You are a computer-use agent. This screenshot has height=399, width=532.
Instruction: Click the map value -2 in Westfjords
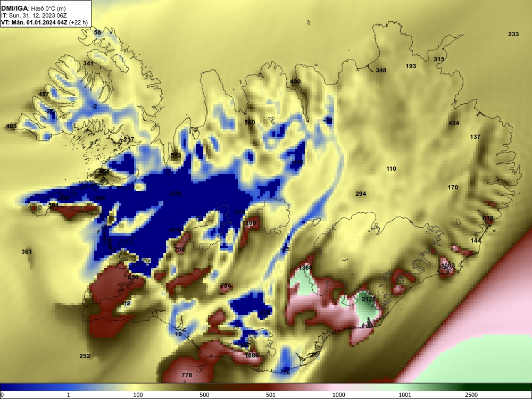pyautogui.click(x=94, y=106)
